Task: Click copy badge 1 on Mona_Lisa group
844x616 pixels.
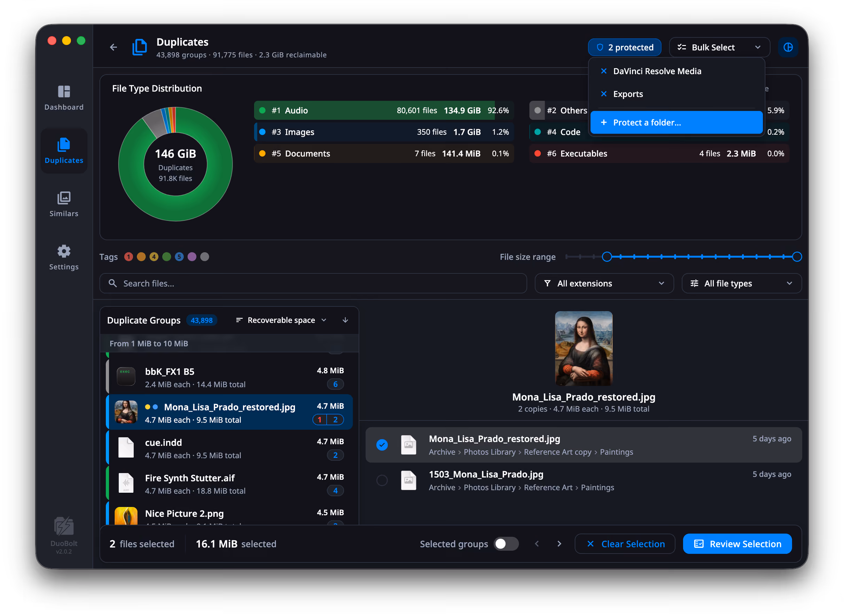Action: [x=320, y=420]
